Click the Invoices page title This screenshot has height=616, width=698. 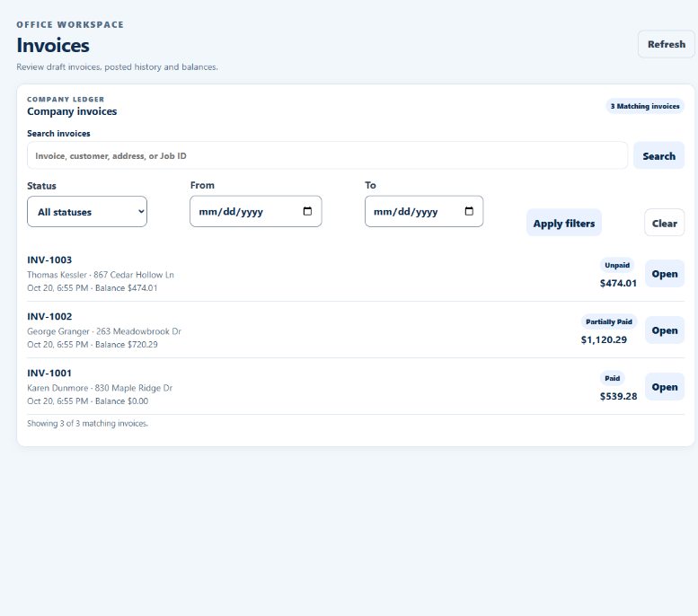pyautogui.click(x=53, y=46)
